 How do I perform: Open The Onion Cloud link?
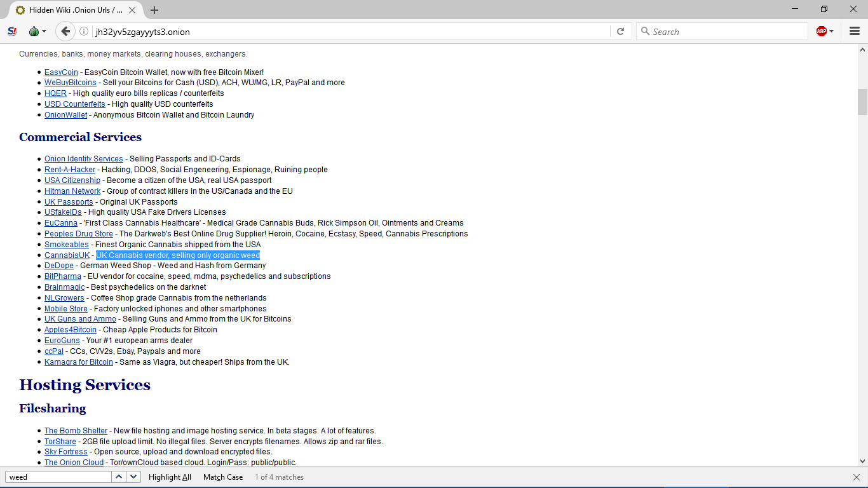coord(74,463)
